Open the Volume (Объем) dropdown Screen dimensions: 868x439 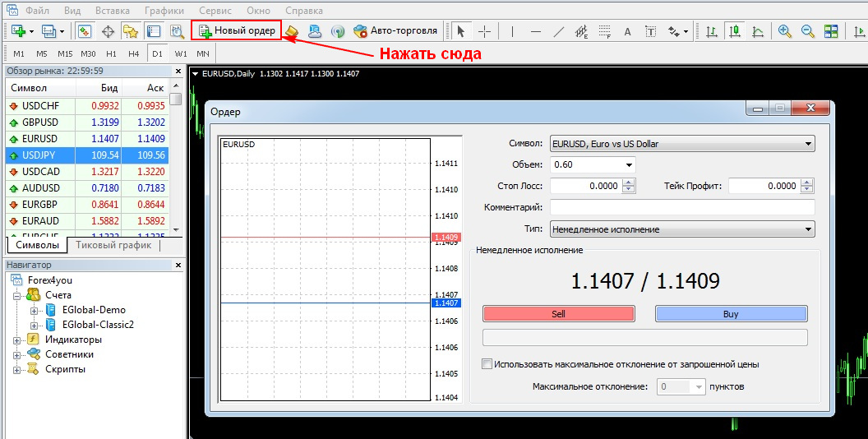coord(592,164)
